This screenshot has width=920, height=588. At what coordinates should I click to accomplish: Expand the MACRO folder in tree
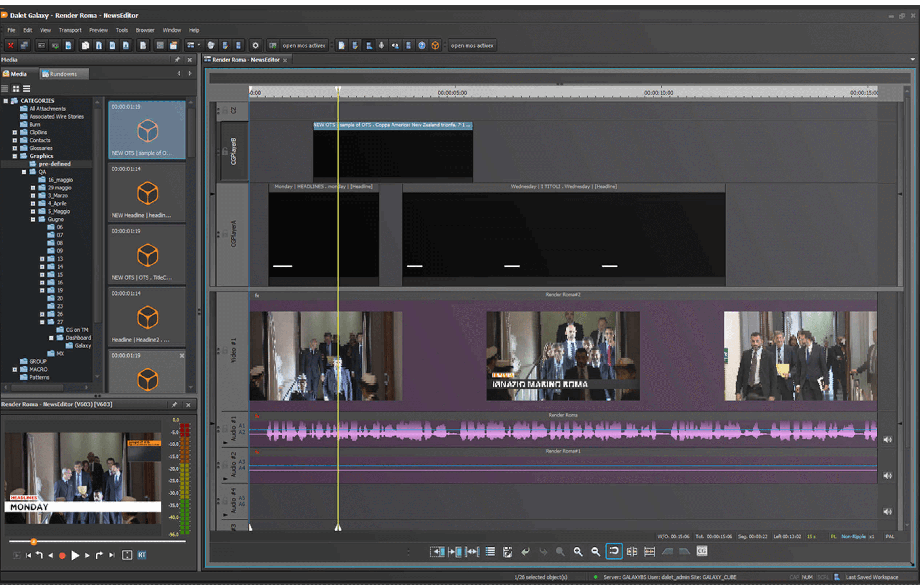pos(14,370)
